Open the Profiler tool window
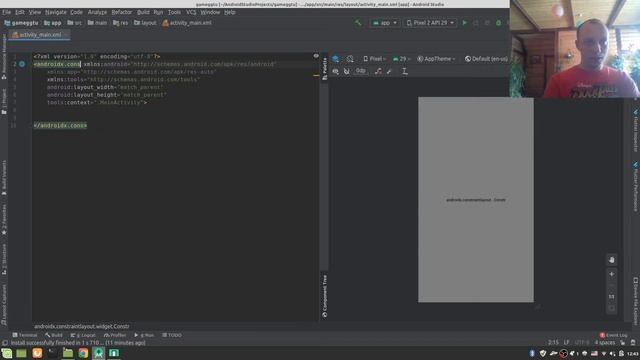 point(115,335)
